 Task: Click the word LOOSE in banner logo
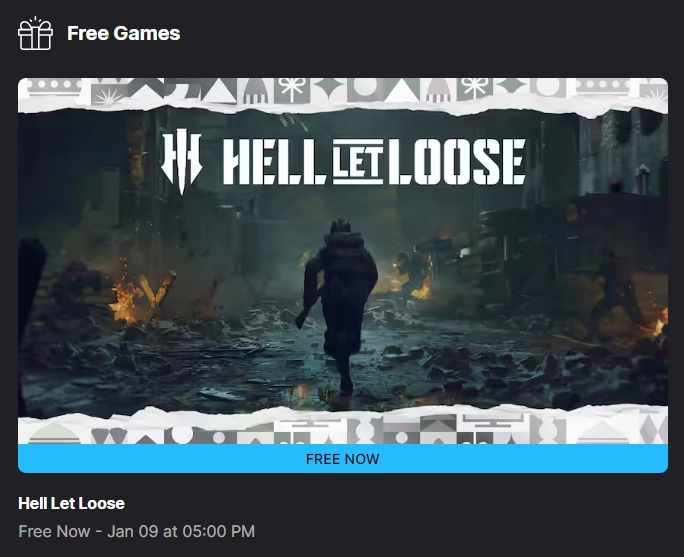tap(457, 161)
